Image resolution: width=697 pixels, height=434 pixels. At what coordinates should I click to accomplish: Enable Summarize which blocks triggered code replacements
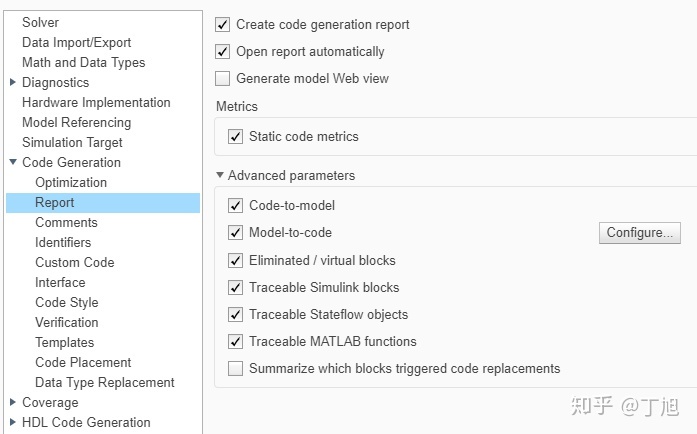236,368
